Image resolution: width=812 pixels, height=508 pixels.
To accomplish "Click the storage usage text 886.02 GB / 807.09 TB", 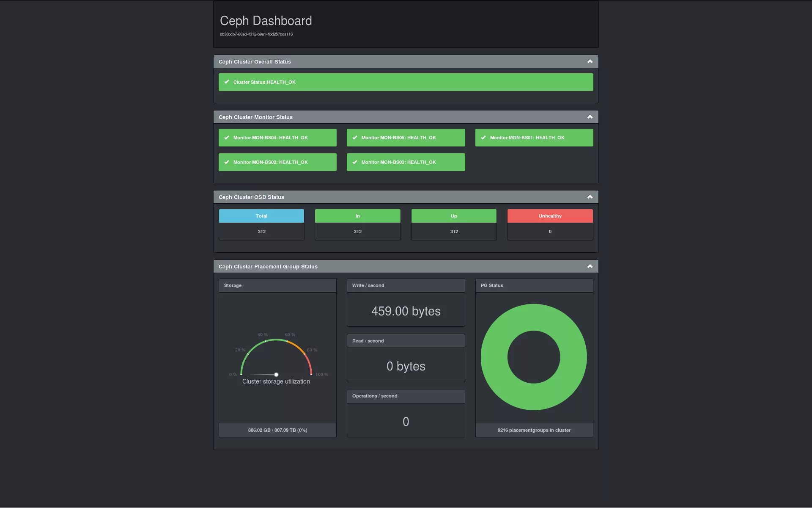I will coord(277,430).
